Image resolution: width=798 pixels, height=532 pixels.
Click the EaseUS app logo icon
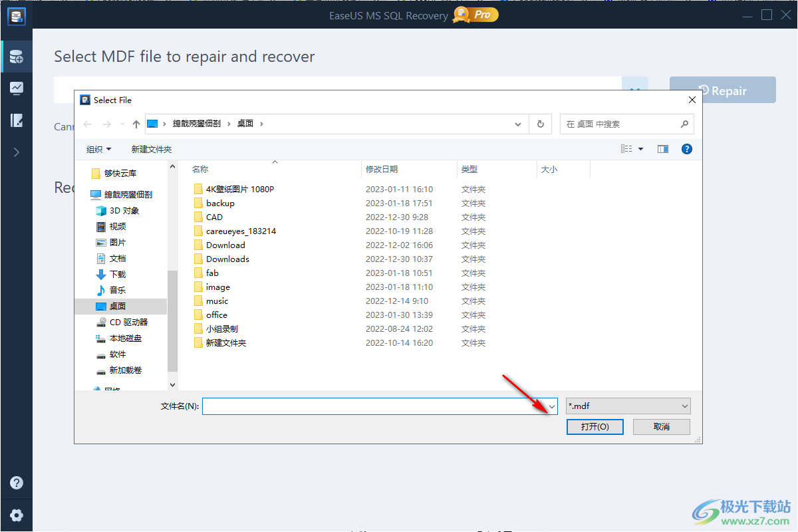(x=16, y=15)
